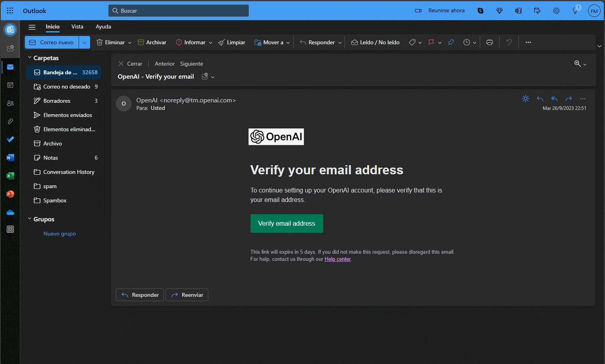Open OneDrive cloud icon
This screenshot has width=605, height=364.
tap(10, 212)
